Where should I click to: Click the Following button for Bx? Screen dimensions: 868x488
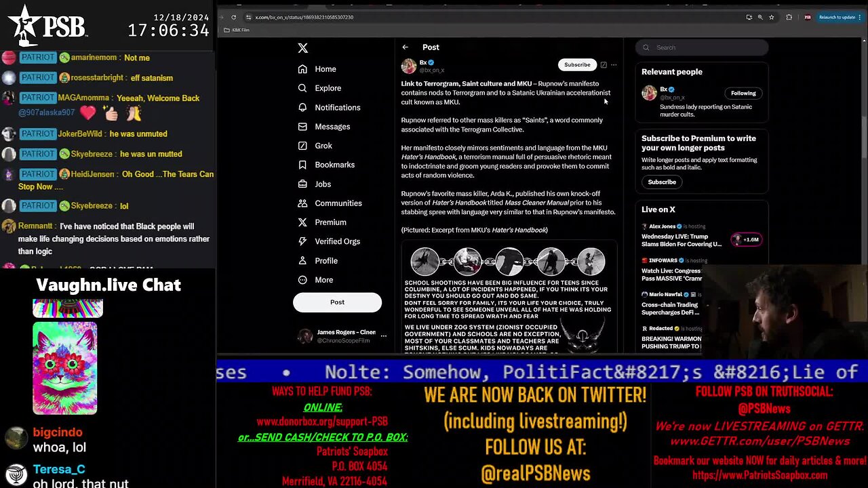click(743, 93)
